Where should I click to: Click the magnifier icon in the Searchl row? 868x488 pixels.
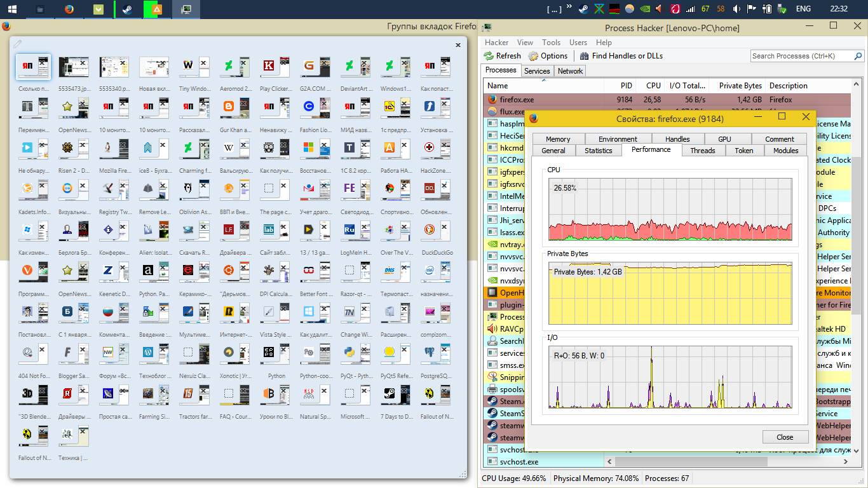point(492,341)
